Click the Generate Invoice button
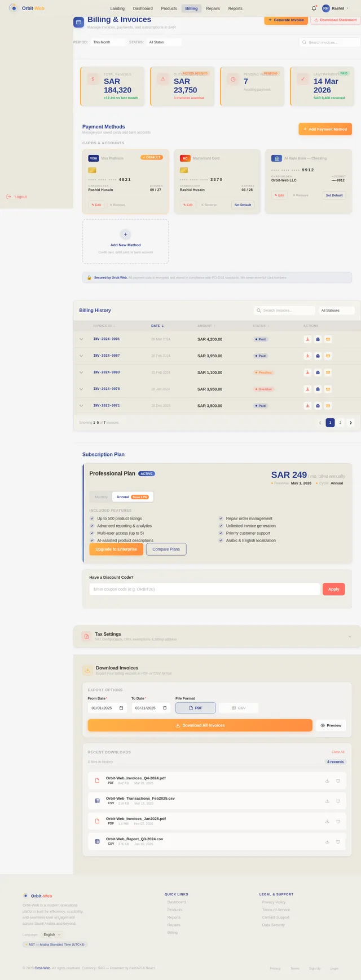This screenshot has height=980, width=361. (286, 20)
